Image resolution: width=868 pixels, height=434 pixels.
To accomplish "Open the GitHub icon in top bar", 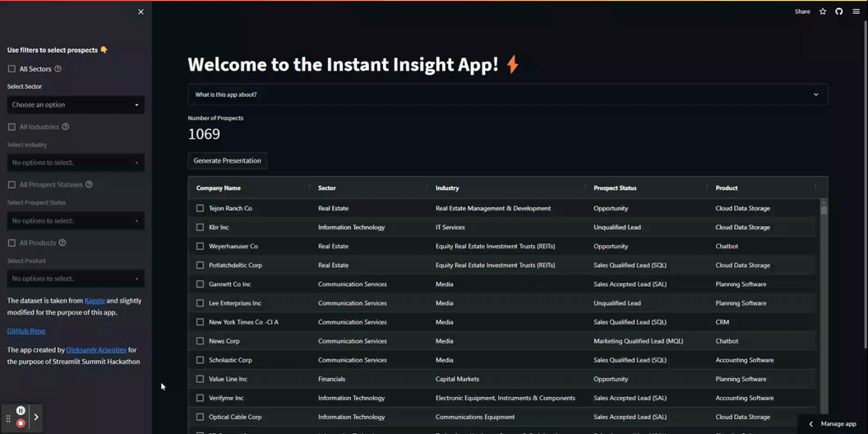I will [x=839, y=12].
